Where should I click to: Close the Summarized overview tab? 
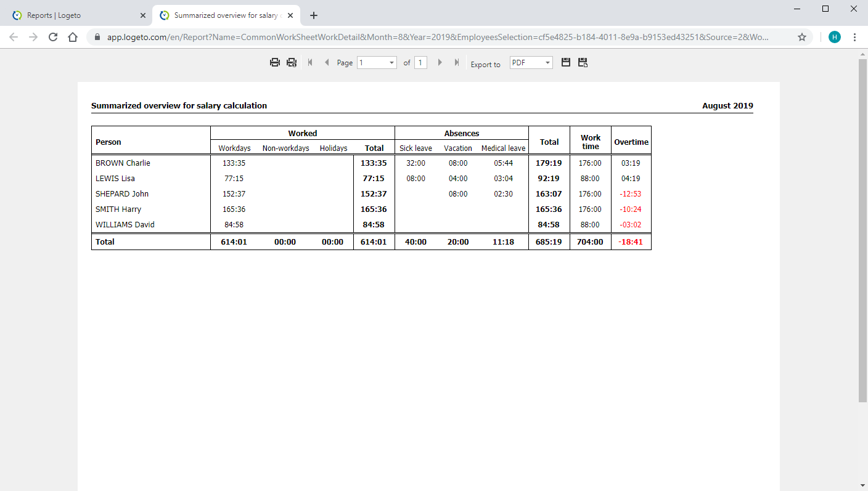tap(290, 15)
